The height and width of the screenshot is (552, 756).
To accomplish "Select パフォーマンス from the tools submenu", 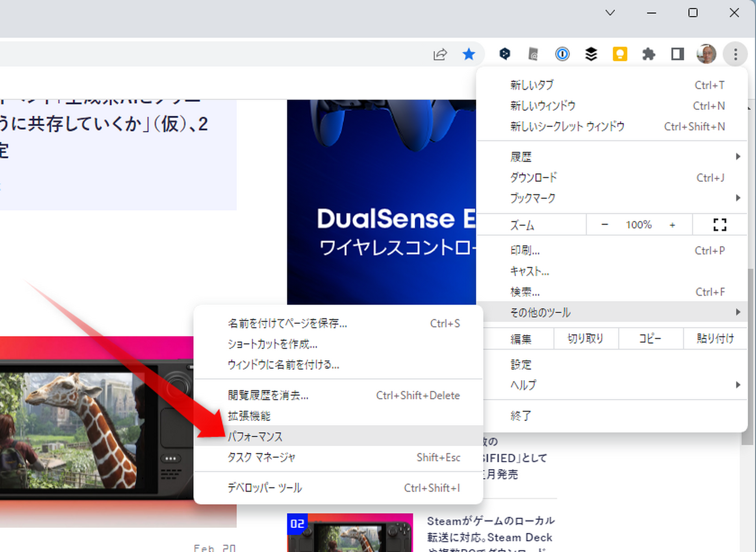I will click(x=255, y=436).
